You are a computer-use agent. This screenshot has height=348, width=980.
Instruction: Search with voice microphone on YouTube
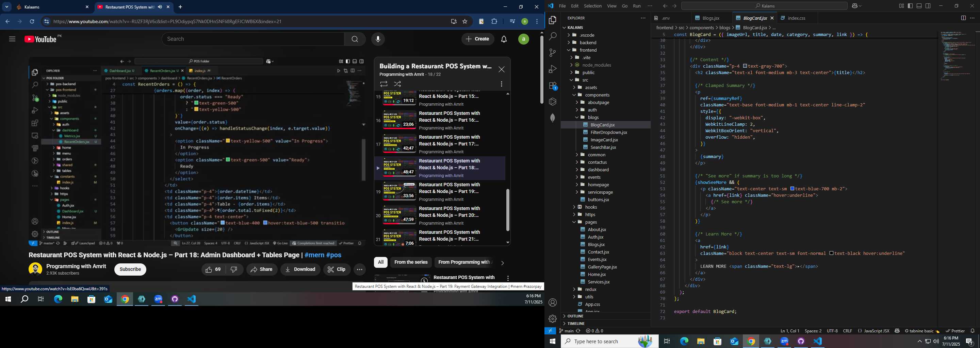point(378,39)
